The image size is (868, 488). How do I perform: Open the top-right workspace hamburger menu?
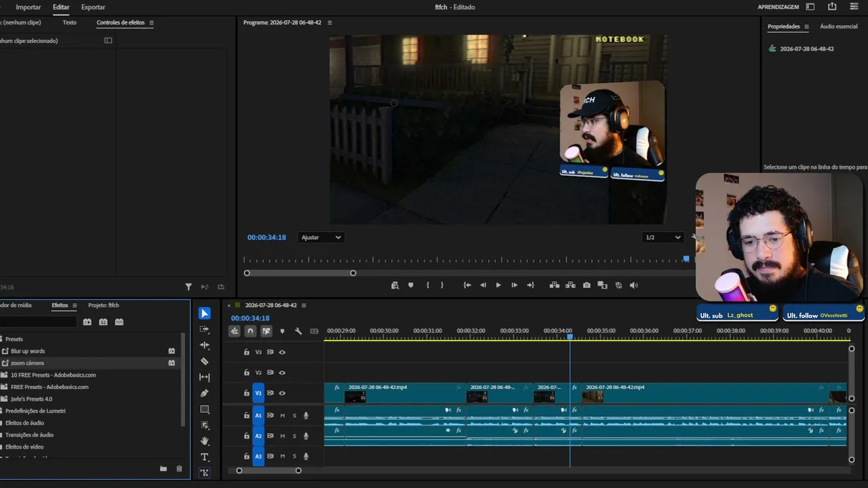[x=854, y=7]
